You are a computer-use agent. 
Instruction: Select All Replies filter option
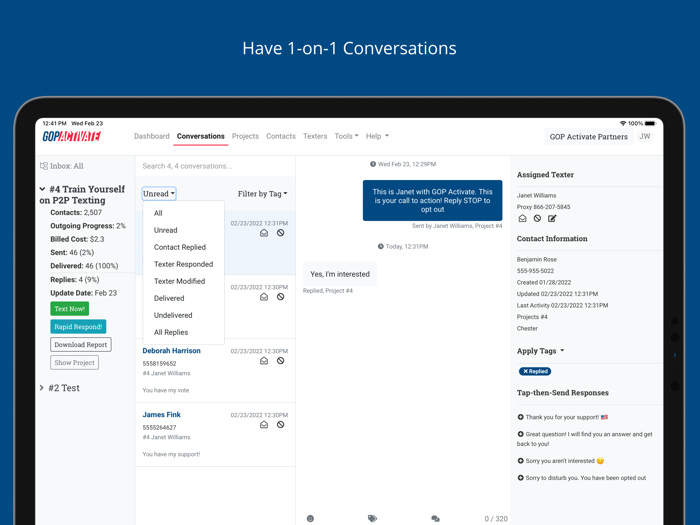[x=183, y=332]
